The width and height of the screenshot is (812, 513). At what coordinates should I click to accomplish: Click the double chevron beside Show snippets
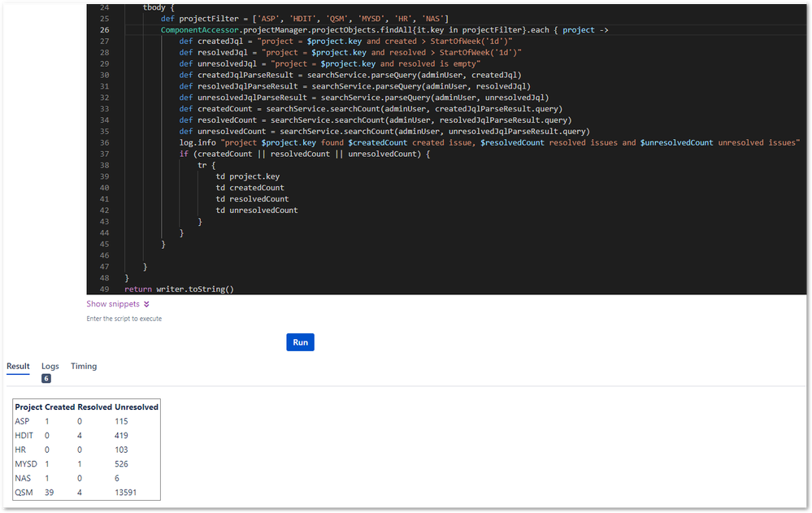pyautogui.click(x=146, y=304)
